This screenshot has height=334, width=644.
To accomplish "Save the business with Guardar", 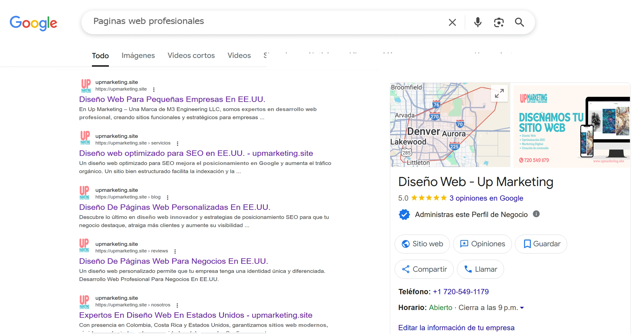I will pos(541,244).
